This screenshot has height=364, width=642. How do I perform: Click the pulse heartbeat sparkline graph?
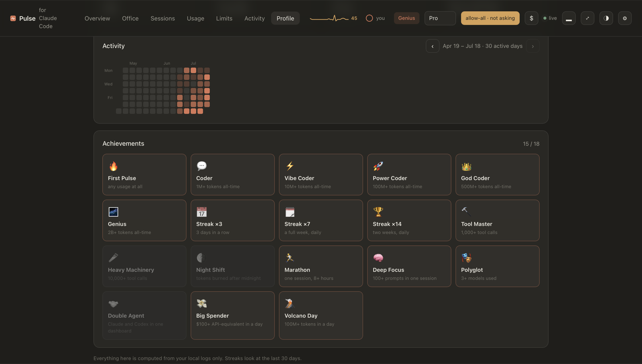[329, 18]
